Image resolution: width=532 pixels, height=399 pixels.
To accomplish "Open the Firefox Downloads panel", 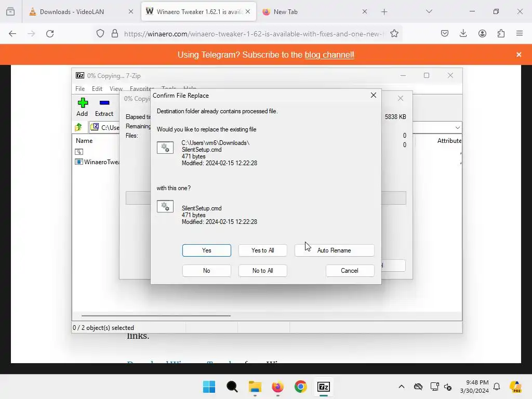I will (463, 34).
